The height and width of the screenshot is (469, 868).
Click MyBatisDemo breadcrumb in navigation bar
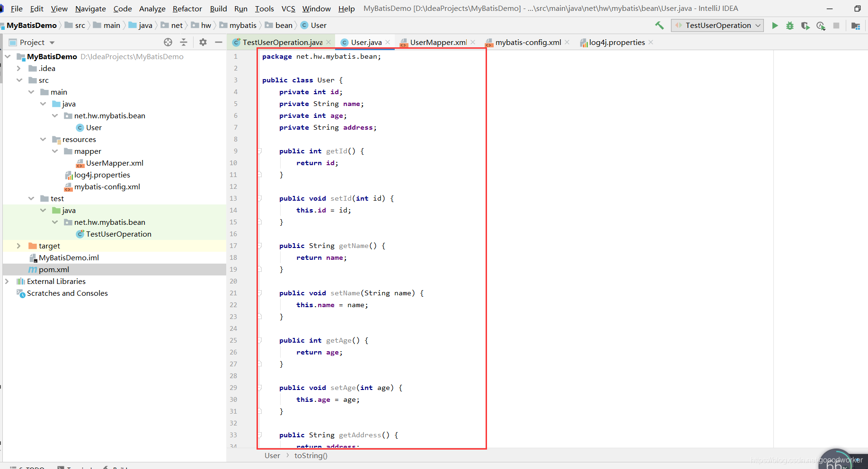coord(31,25)
